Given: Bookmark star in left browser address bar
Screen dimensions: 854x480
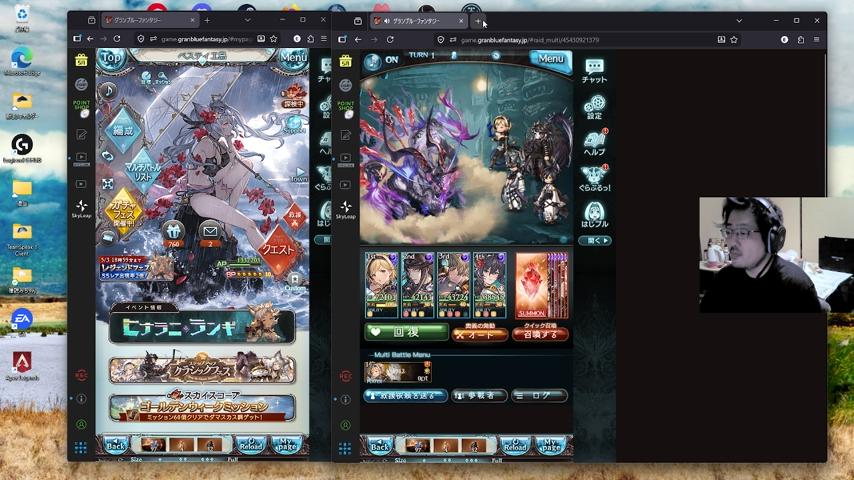Looking at the screenshot, I should [x=273, y=39].
